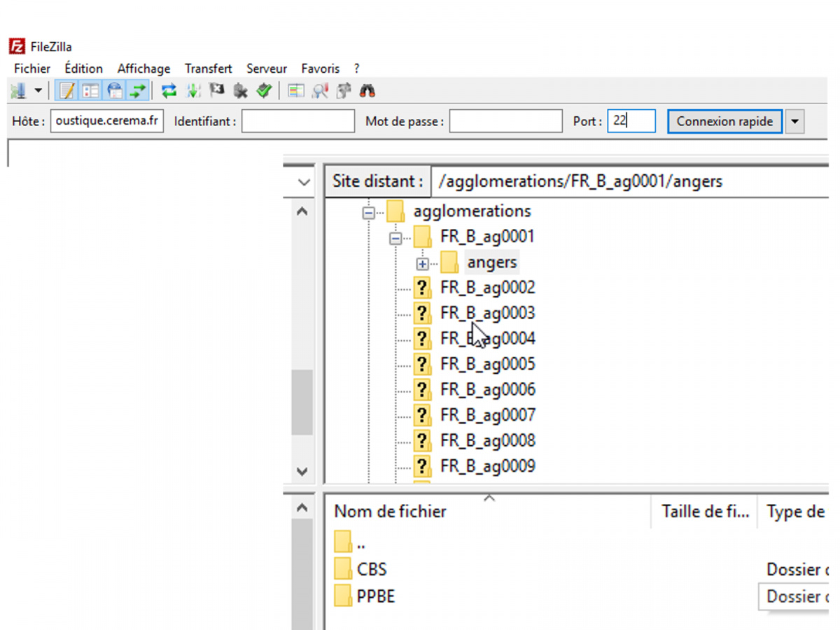Click the remote tree scrollbar down arrow
The image size is (840, 630).
(x=302, y=472)
